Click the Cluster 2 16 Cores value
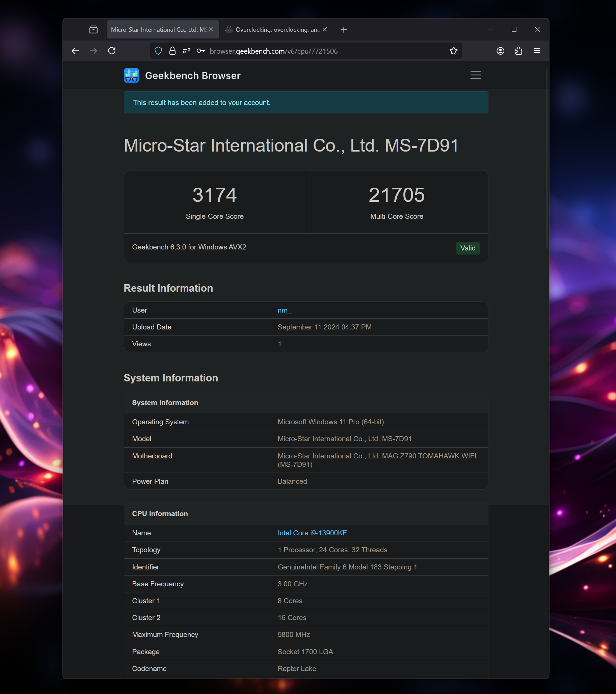 [292, 618]
